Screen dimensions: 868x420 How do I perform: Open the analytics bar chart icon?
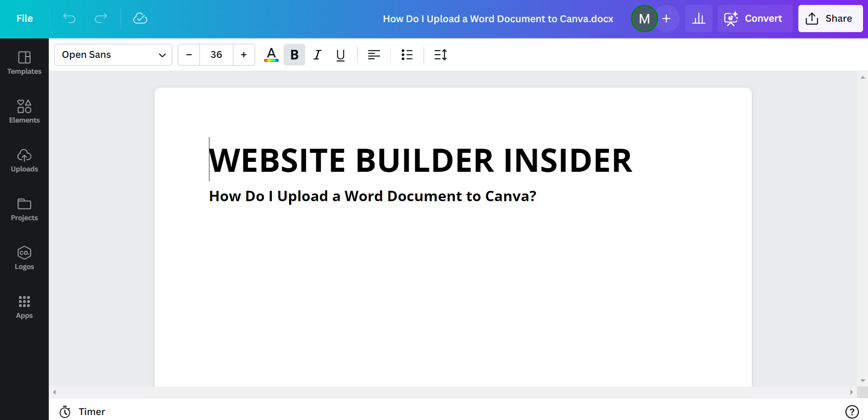(698, 19)
